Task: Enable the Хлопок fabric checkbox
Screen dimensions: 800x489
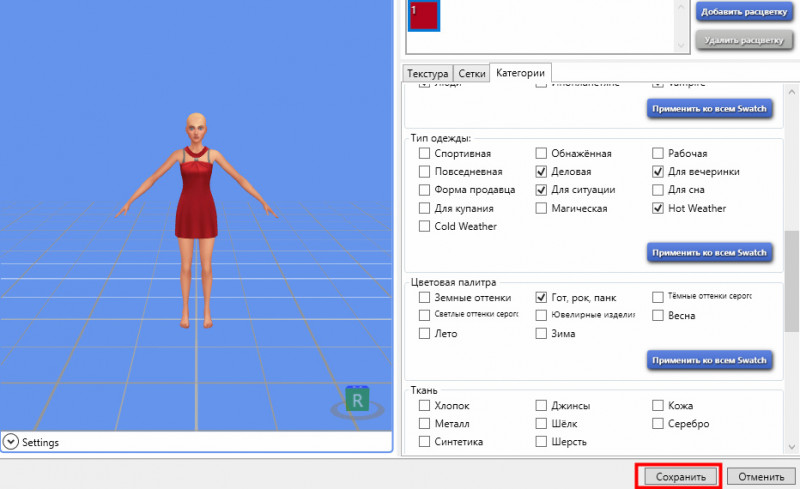Action: pyautogui.click(x=424, y=405)
